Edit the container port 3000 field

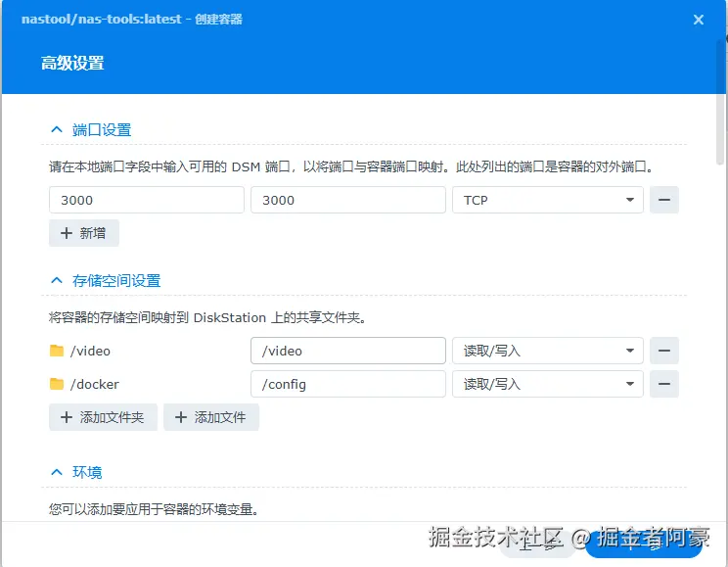tap(348, 200)
